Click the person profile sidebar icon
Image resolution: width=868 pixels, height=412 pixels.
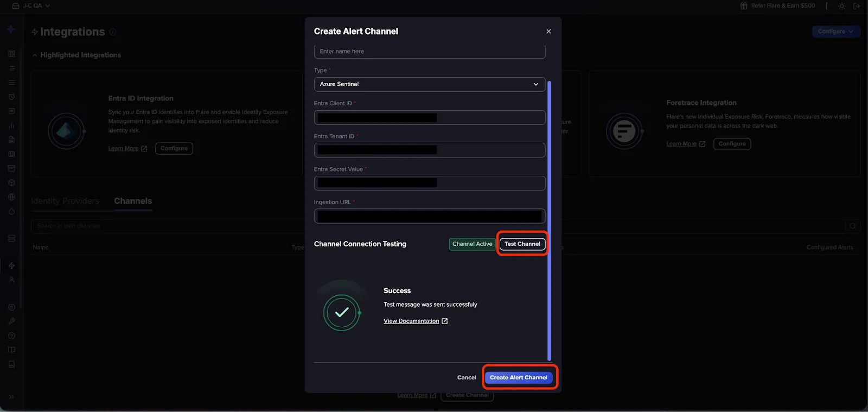click(11, 280)
